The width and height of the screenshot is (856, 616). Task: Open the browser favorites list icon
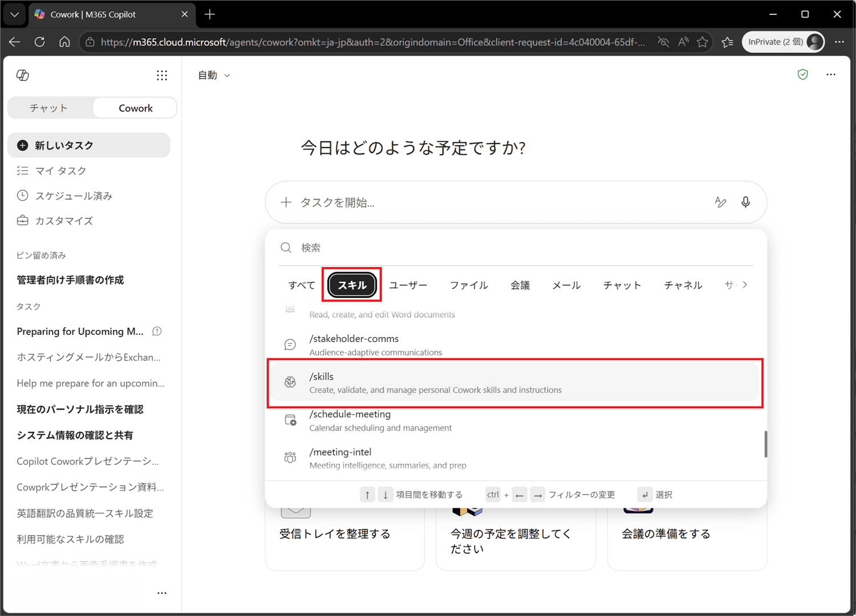pos(728,42)
